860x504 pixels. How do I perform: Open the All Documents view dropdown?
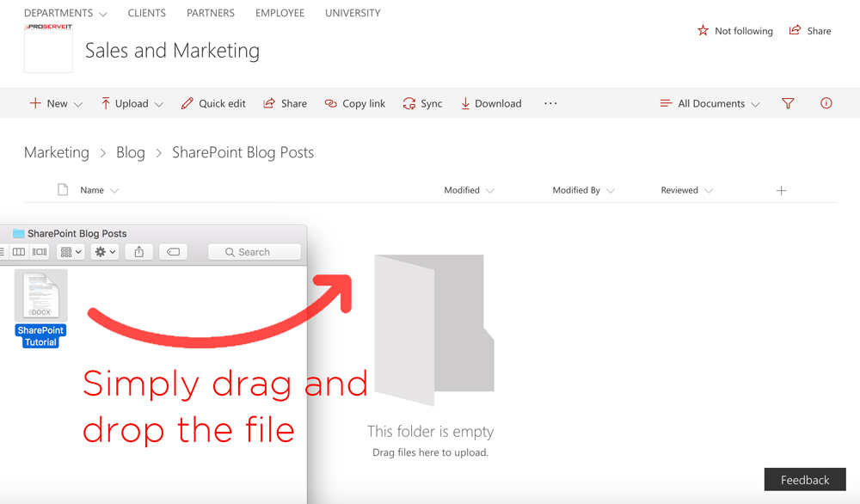pyautogui.click(x=710, y=103)
